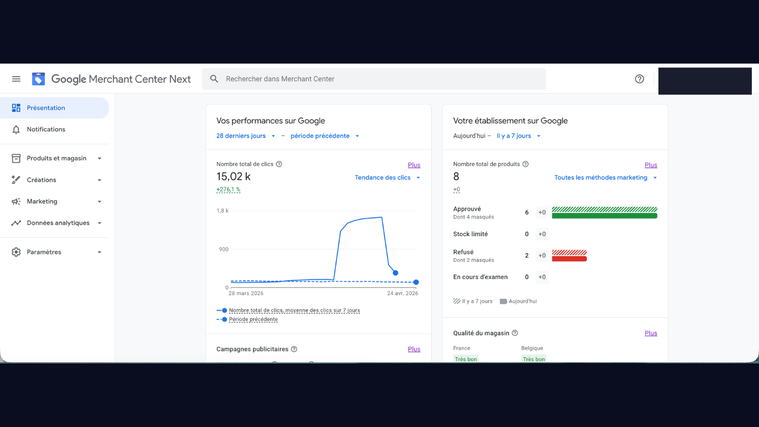Open the Notifications menu item
Screen dimensions: 759x427
[46, 130]
